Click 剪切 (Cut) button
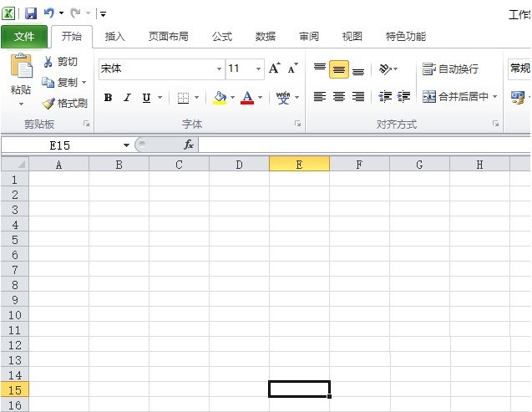 (60, 62)
